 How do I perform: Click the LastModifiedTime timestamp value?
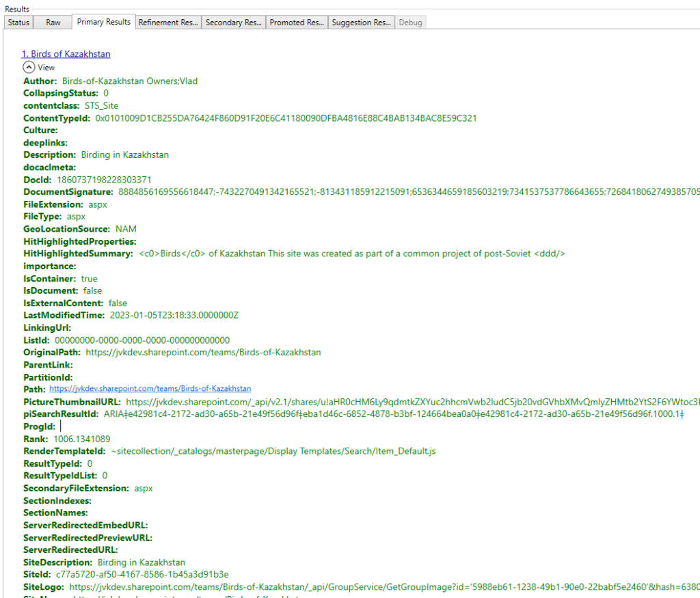pos(174,315)
